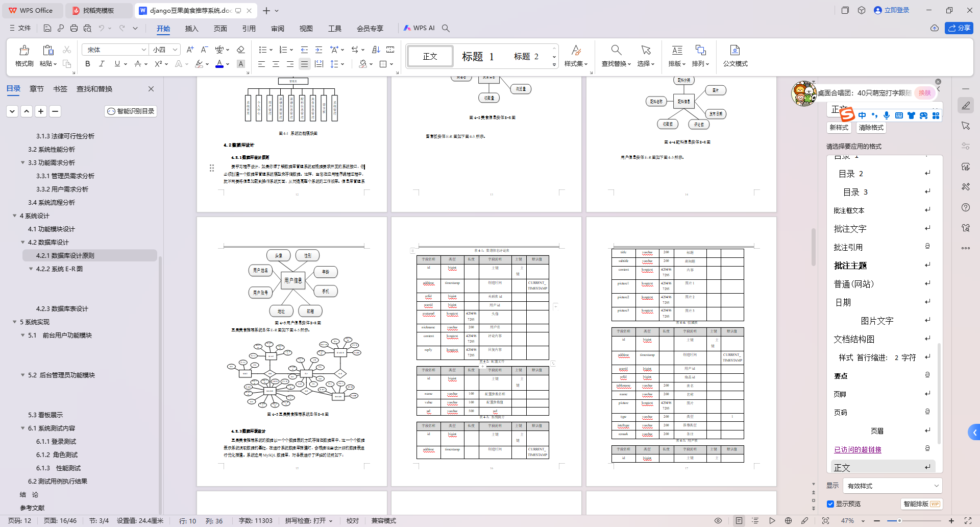
Task: Click the 智能识别目录 button
Action: click(131, 111)
